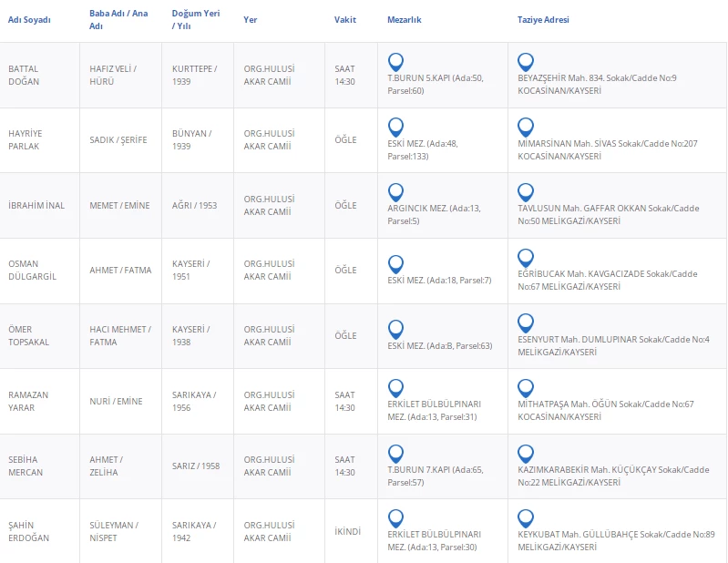
Task: Open Keykubat address pin for Şahin Erdoğan
Action: pyautogui.click(x=525, y=518)
